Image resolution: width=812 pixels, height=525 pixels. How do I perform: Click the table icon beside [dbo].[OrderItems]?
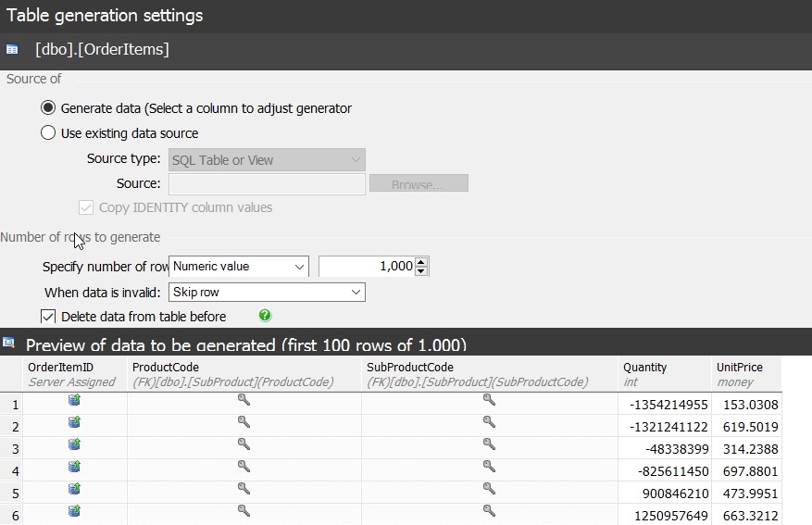(12, 50)
